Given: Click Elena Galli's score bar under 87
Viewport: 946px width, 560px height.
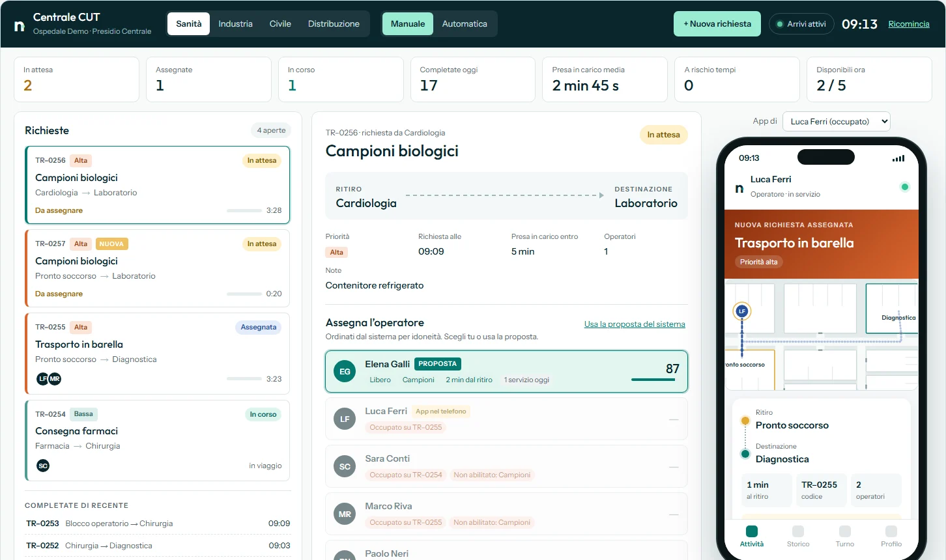Looking at the screenshot, I should (653, 380).
